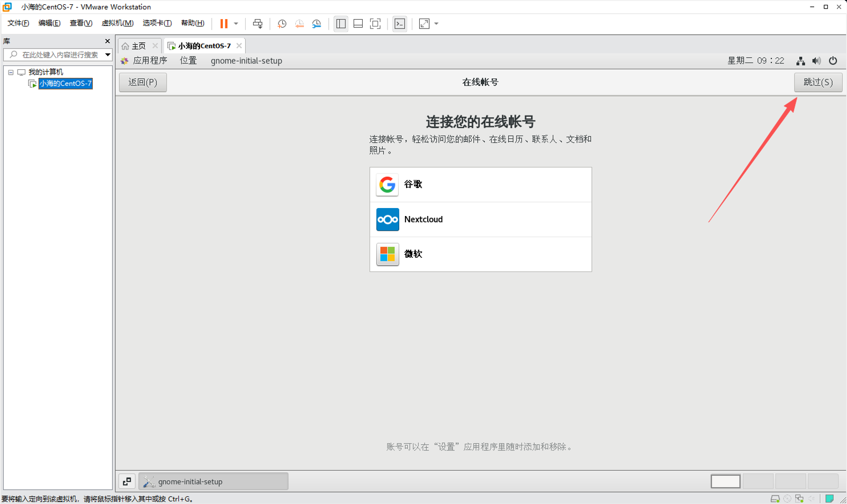
Task: Select the first workspace in the switcher
Action: click(x=726, y=482)
